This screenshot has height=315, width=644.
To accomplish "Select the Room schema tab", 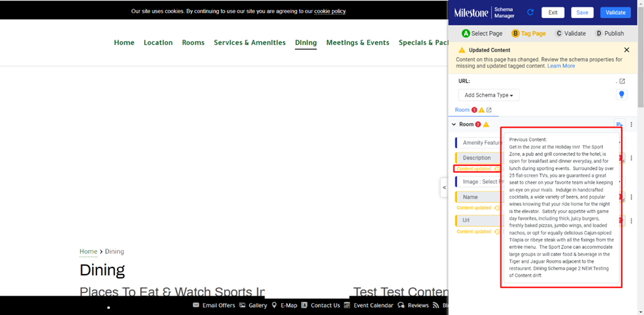I will click(x=462, y=111).
